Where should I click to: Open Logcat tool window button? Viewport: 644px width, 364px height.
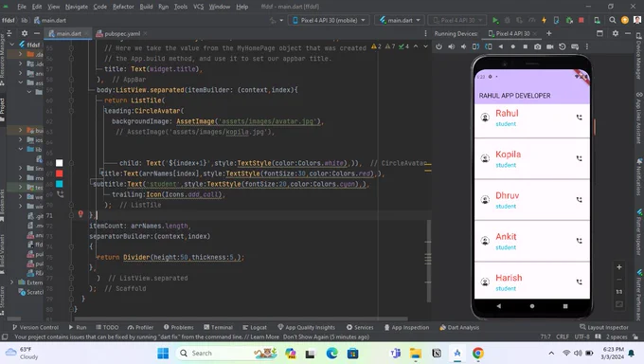(255, 327)
